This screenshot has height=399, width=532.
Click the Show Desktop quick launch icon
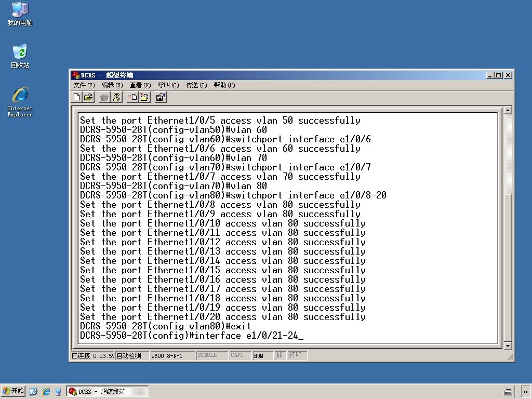58,391
